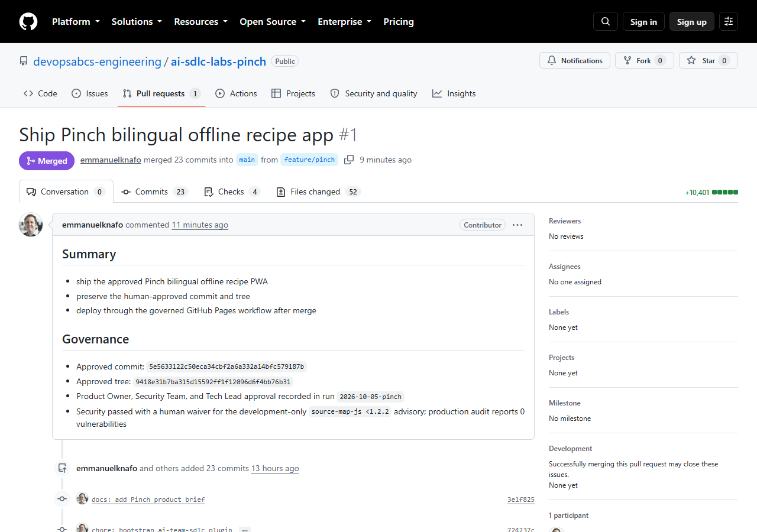Star the repository
The image size is (757, 532).
(709, 60)
